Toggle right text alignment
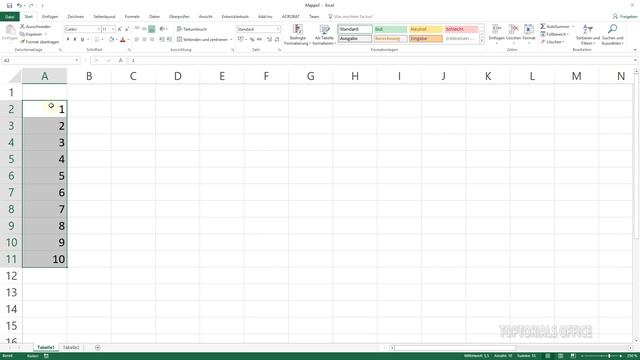This screenshot has height=360, width=640. [x=151, y=40]
